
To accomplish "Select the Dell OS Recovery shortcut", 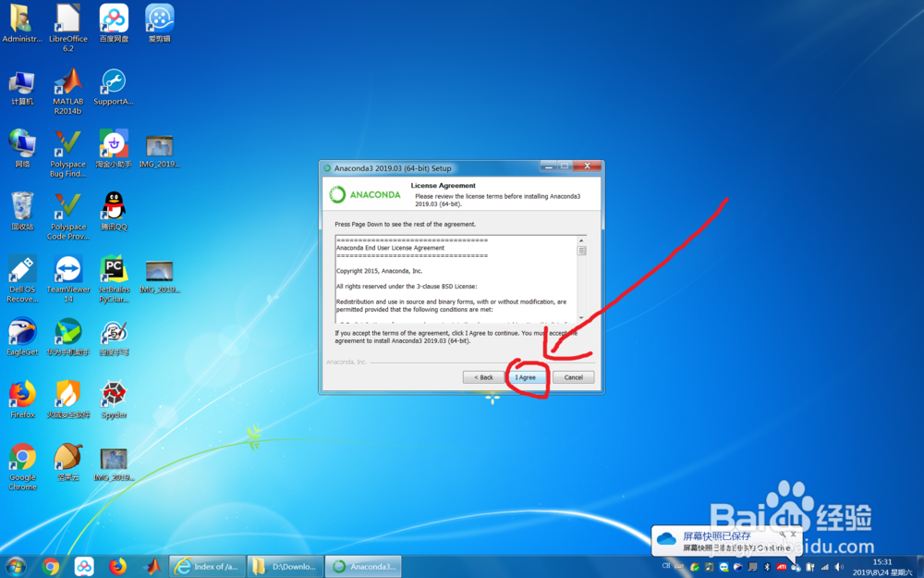I will [22, 279].
